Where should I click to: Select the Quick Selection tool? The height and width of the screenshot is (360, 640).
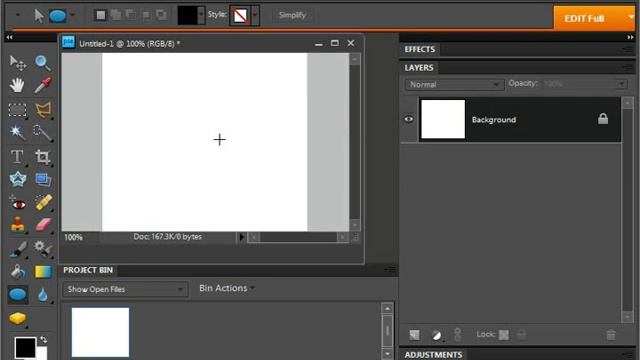pyautogui.click(x=42, y=133)
